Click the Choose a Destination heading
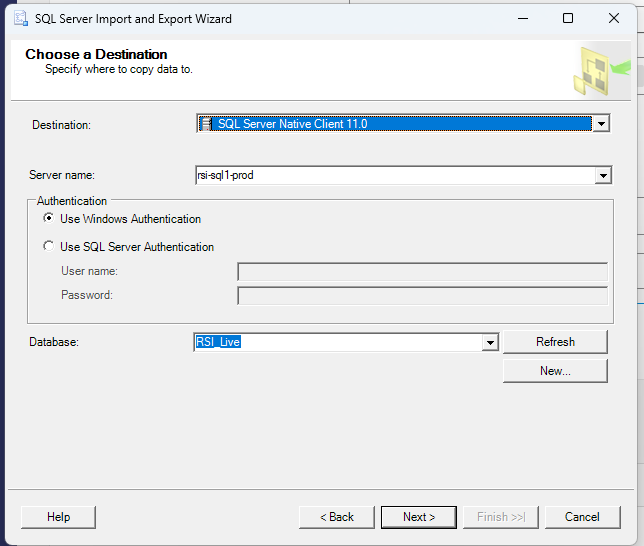 click(96, 54)
